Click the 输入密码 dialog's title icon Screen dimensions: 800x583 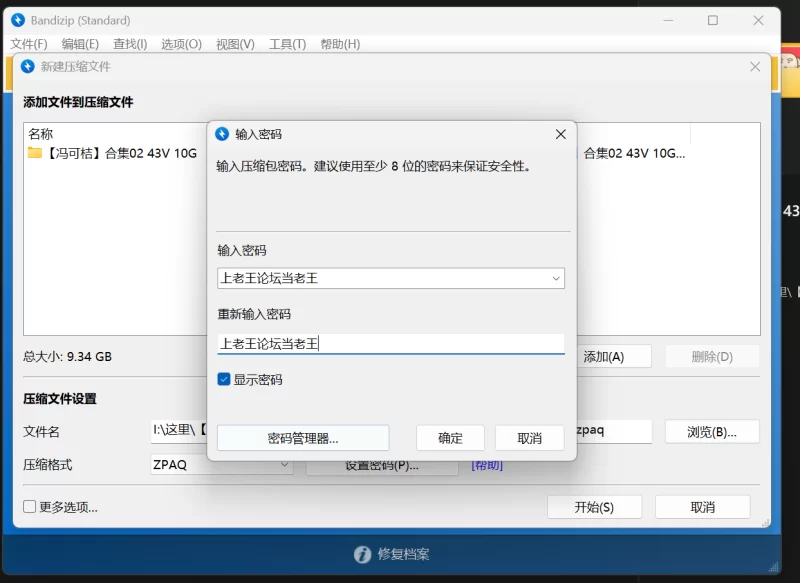coord(223,134)
